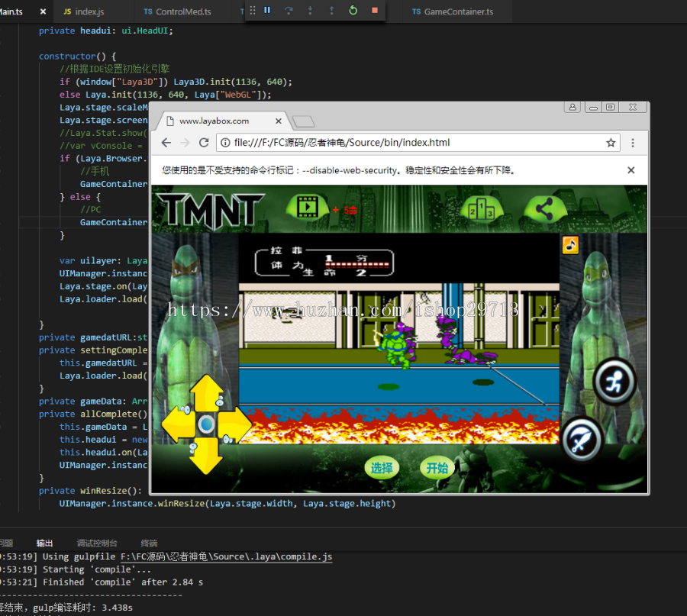Reload the browser page
687x616 pixels.
[x=204, y=143]
